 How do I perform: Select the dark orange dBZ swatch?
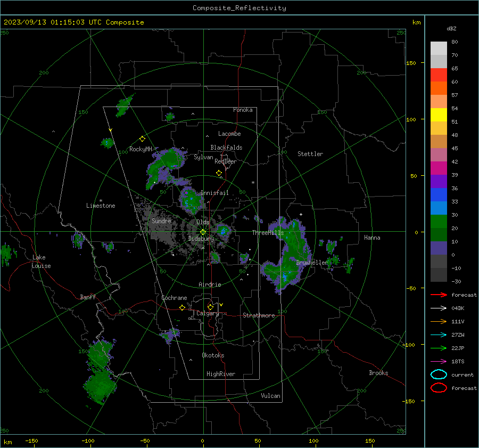point(439,88)
